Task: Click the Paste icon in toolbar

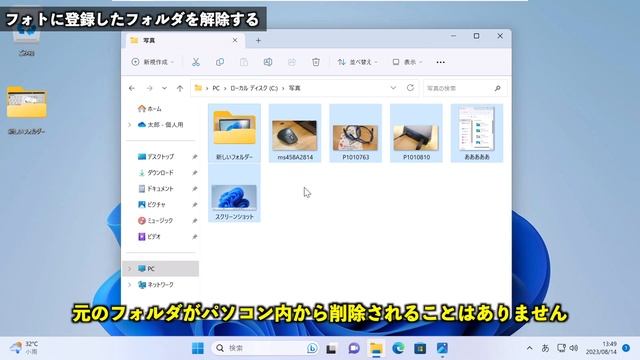Action: [x=244, y=62]
